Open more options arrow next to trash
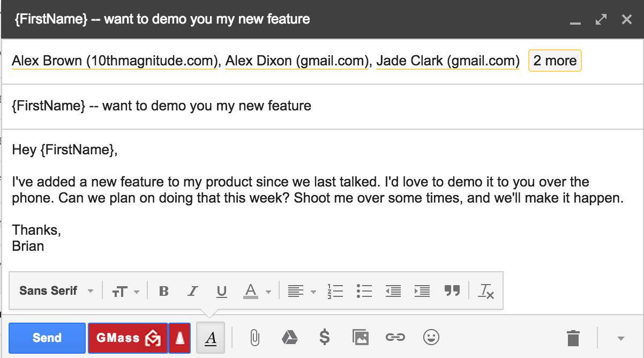The width and height of the screenshot is (644, 358). [x=621, y=338]
